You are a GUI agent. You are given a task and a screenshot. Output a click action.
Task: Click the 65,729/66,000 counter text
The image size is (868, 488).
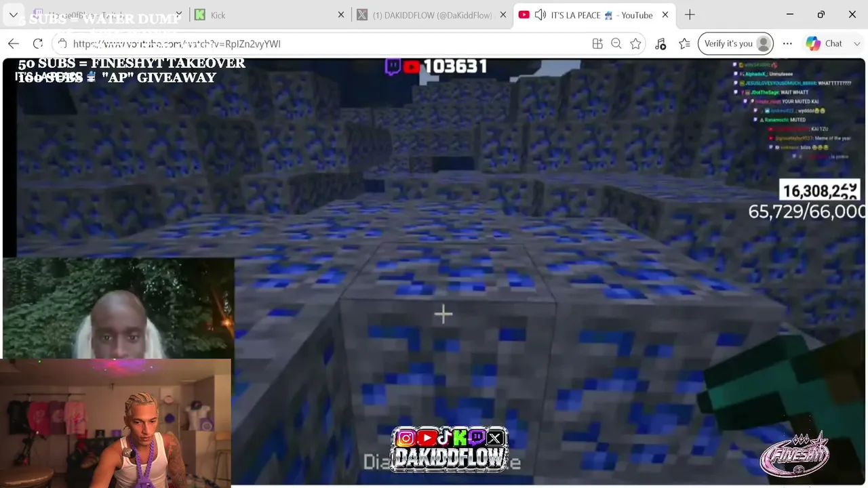(806, 211)
